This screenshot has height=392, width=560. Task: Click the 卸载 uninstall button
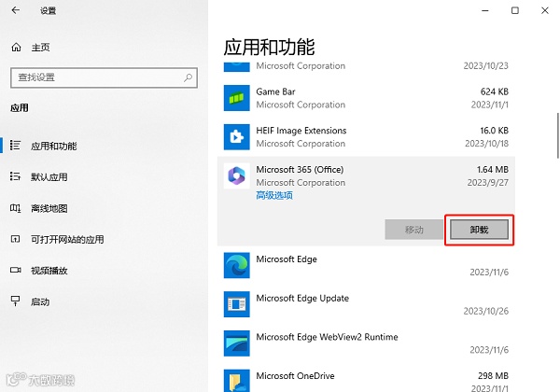click(x=479, y=230)
